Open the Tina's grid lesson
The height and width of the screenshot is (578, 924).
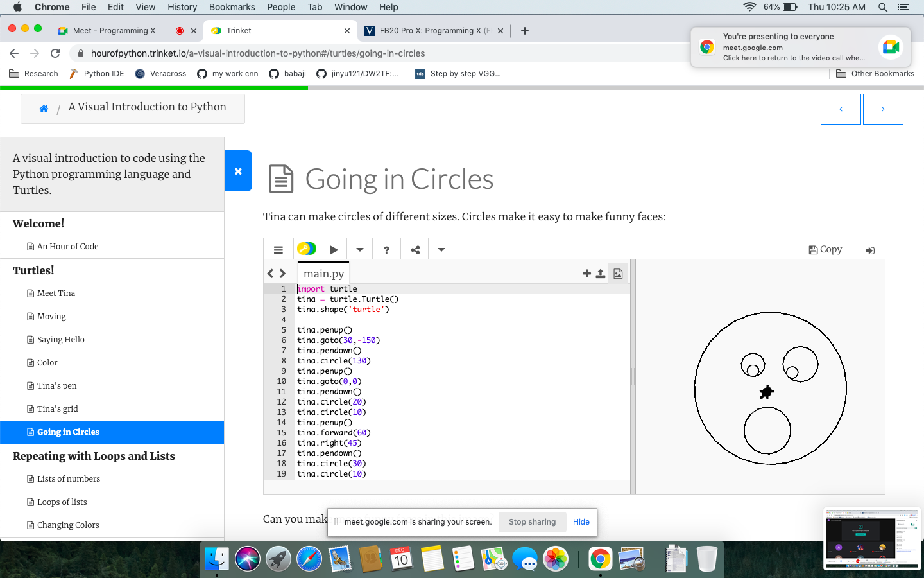coord(57,409)
